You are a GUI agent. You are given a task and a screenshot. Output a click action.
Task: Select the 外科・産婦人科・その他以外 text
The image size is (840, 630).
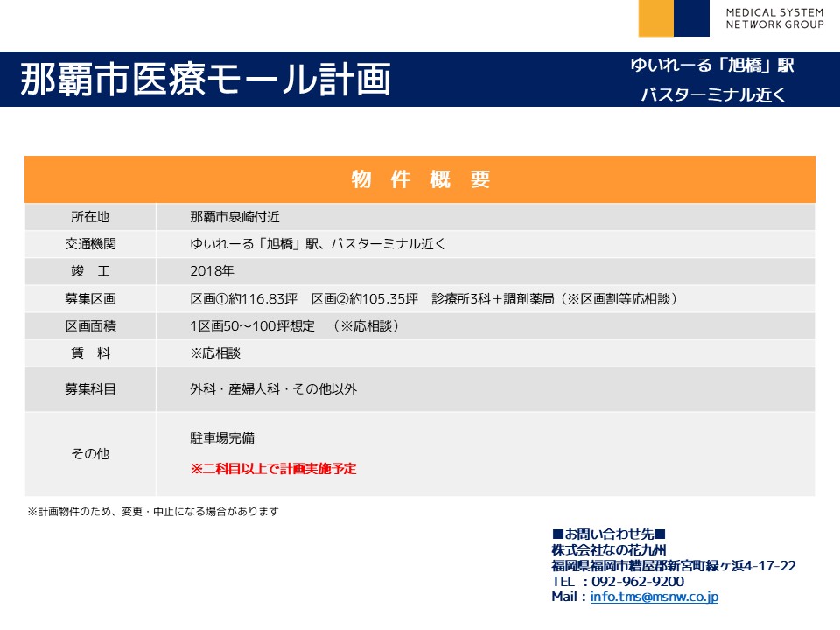tap(273, 389)
